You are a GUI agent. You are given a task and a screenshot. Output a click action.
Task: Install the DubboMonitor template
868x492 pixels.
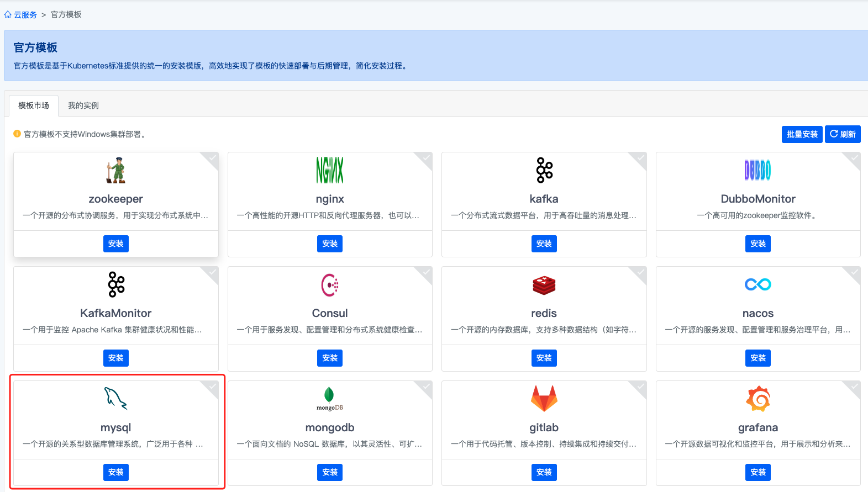(758, 244)
